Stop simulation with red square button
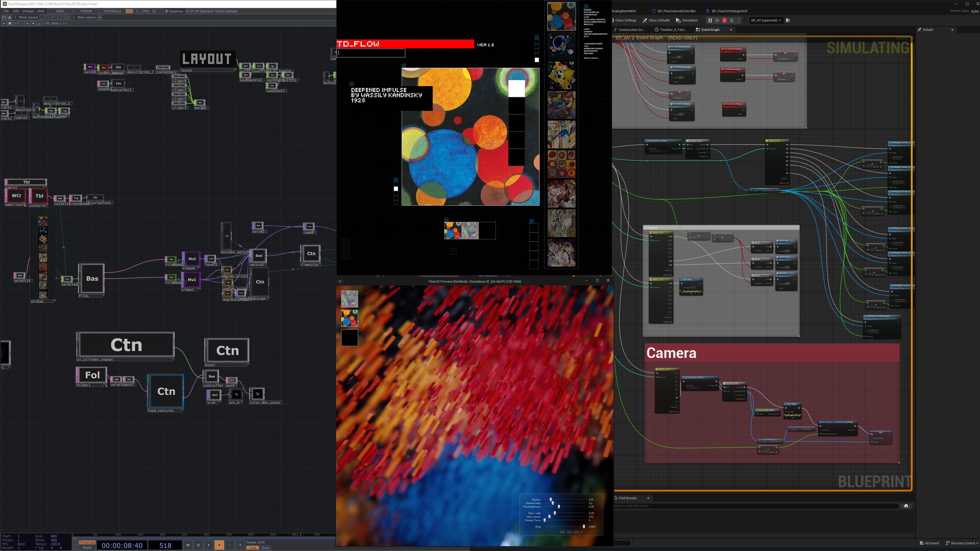Screen dimensions: 980x551 pyautogui.click(x=724, y=20)
